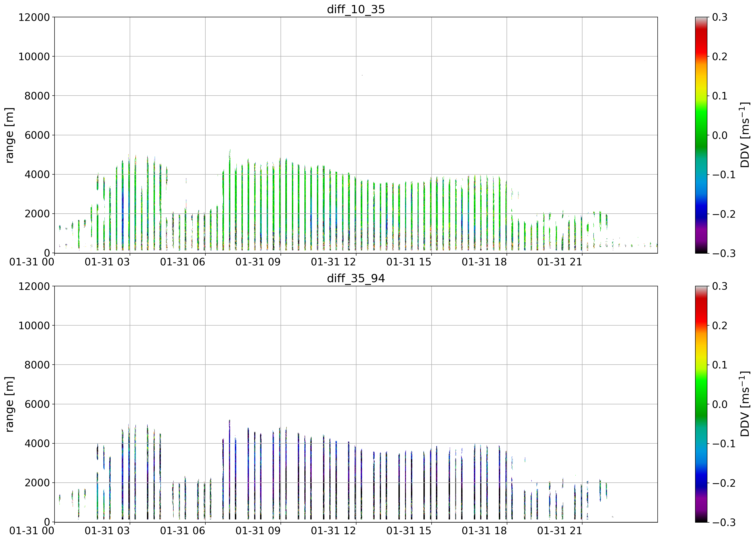This screenshot has width=756, height=541.
Task: Select DDV [ms⁻¹] label beside diff_35_94 colorbar
Action: click(x=745, y=404)
